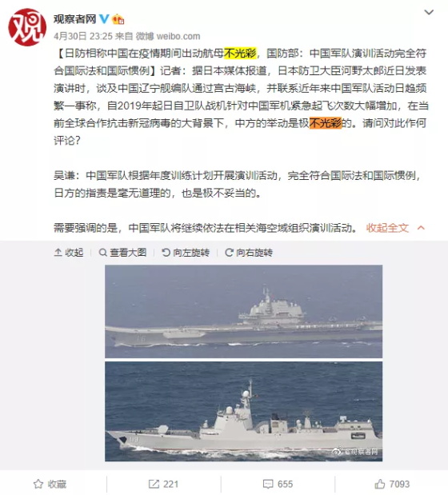Open the 观察者网 profile avatar
The image size is (448, 495).
[x=27, y=27]
